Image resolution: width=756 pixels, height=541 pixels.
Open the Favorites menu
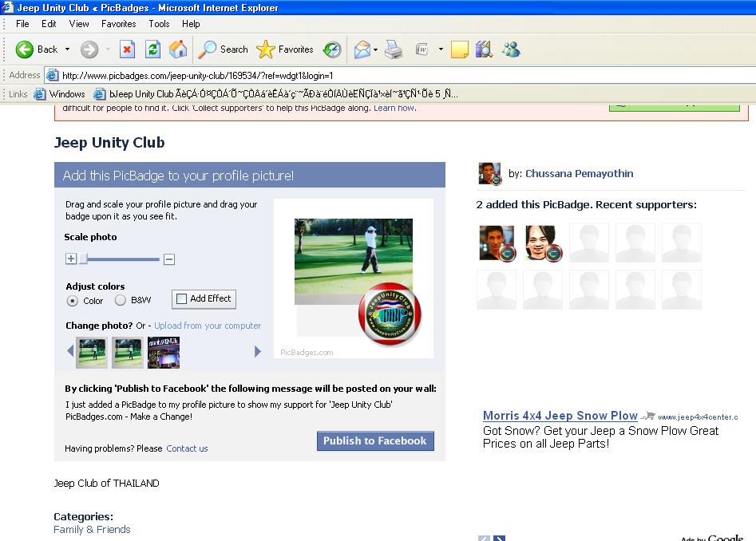tap(119, 24)
